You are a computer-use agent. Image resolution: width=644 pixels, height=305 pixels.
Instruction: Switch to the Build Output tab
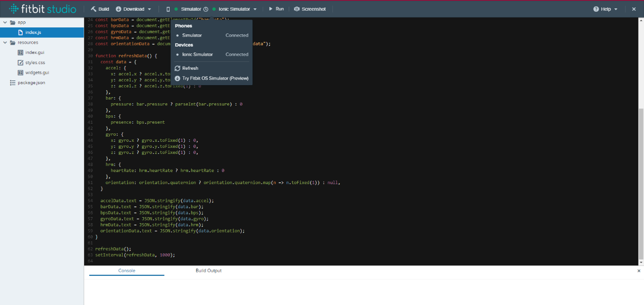tap(208, 271)
